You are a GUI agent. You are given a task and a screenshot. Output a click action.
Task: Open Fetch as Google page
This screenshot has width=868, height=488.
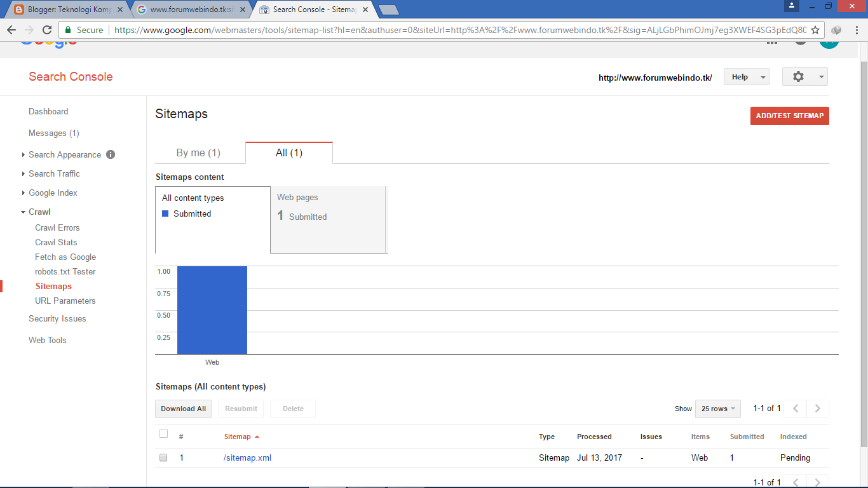pos(65,257)
